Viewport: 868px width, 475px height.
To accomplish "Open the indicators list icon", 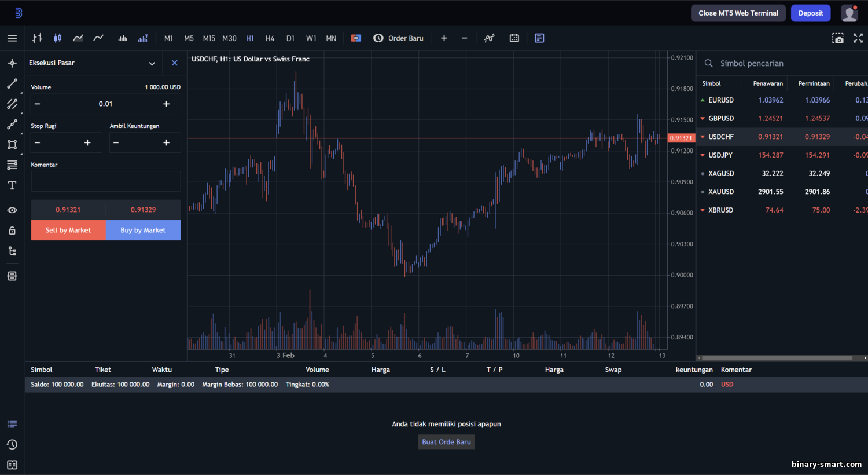I will (490, 38).
